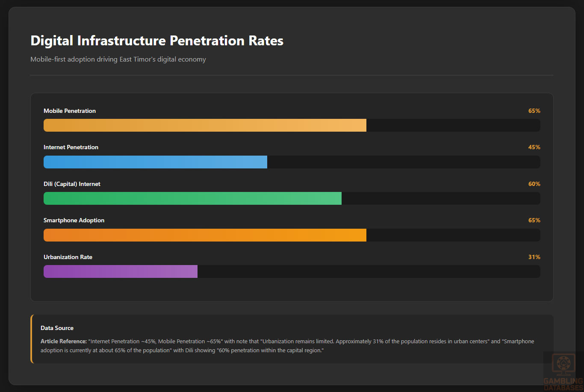
Task: Click the Urbanization Rate label
Action: click(68, 257)
